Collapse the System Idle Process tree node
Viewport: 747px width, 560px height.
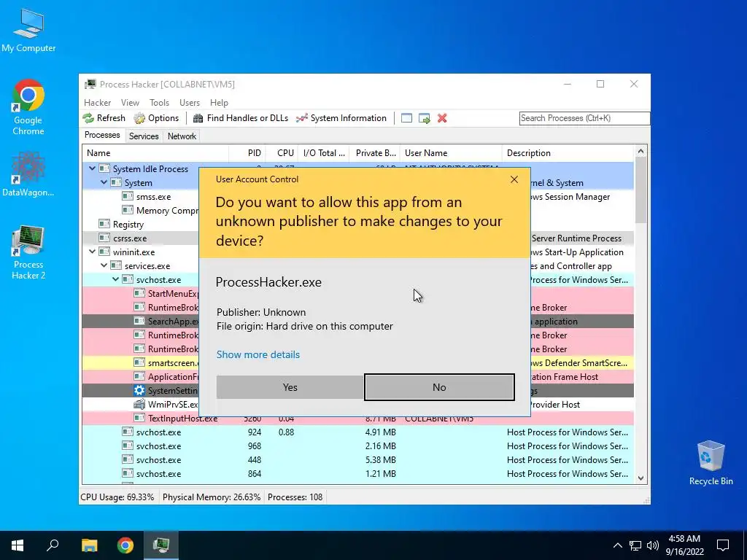(x=92, y=168)
